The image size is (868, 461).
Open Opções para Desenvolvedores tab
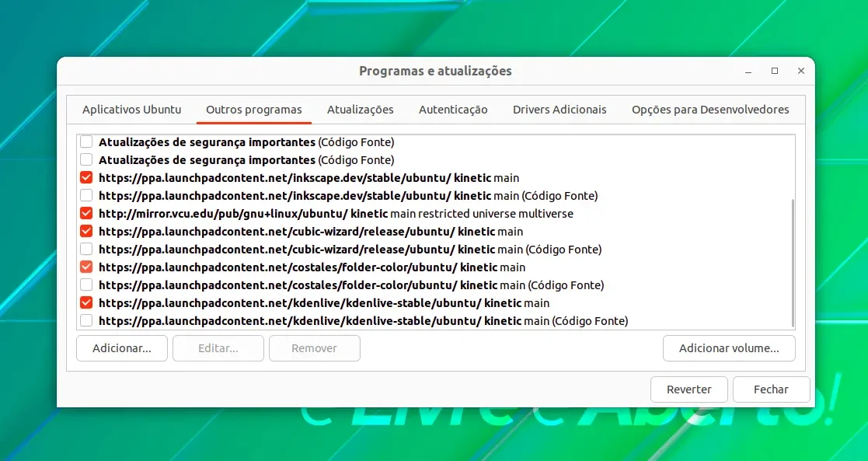click(x=711, y=110)
